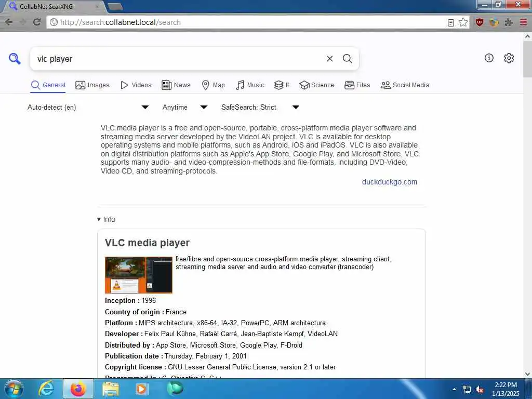
Task: Go back with the browser back arrow
Action: tap(8, 22)
